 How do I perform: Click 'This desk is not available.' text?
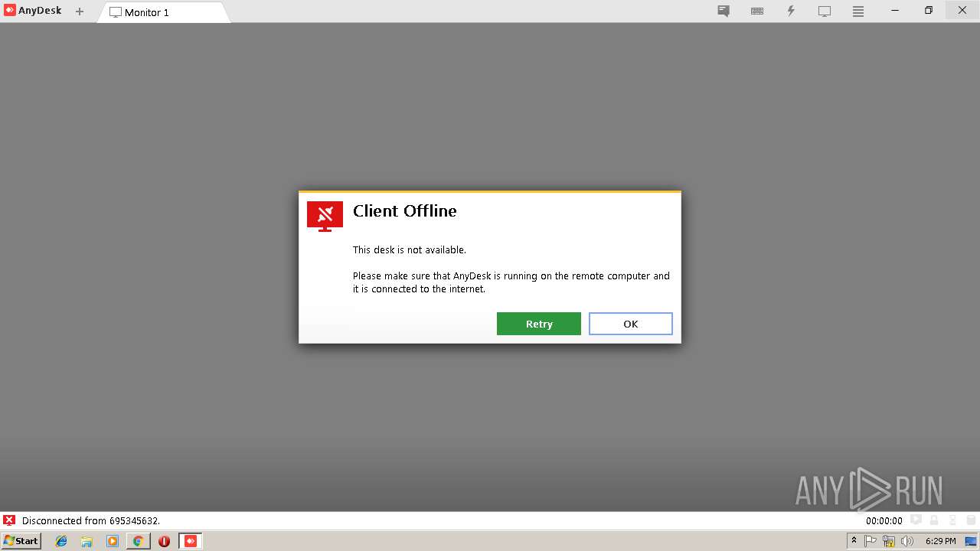pos(409,250)
